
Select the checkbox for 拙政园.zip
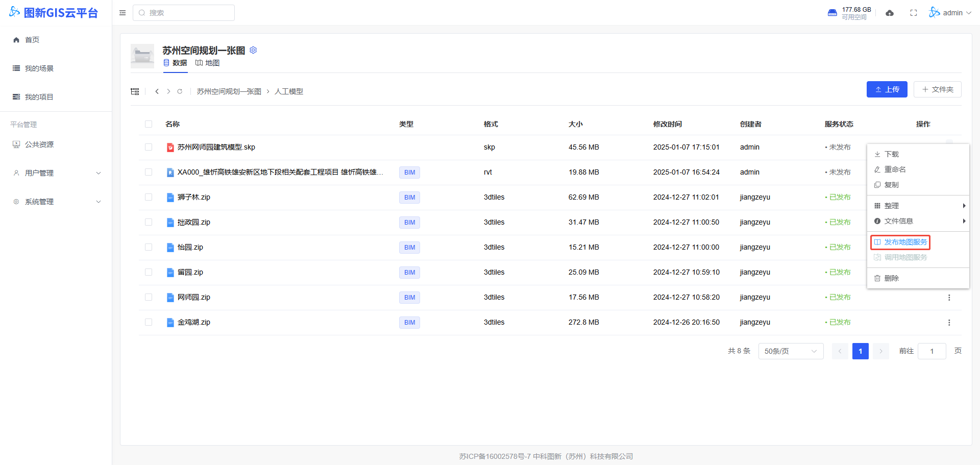[x=149, y=222]
